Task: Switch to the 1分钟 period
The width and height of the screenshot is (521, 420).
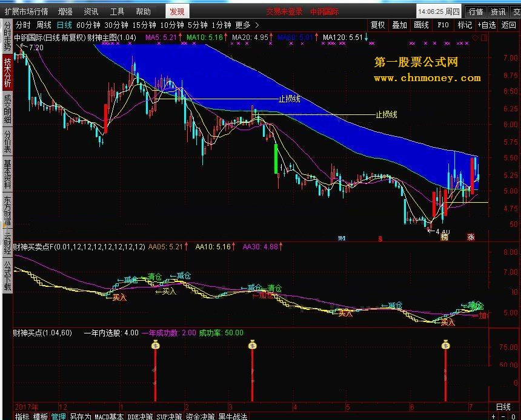Action: pos(221,25)
